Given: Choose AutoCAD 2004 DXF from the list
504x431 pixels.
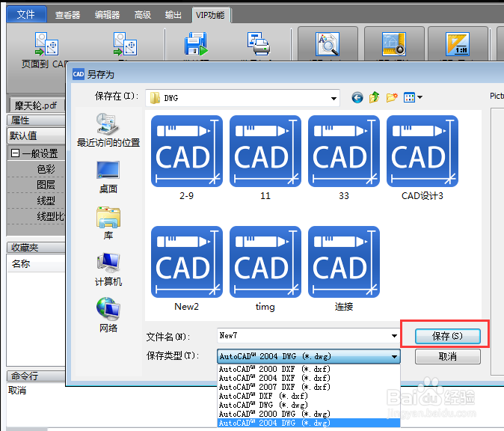Looking at the screenshot, I should point(309,378).
